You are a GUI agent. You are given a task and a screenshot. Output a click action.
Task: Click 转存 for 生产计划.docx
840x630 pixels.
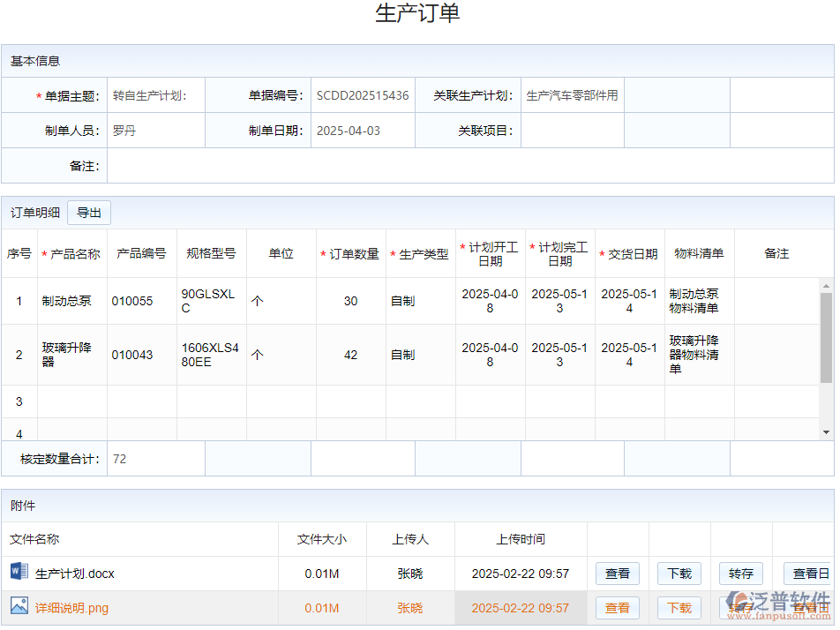[x=740, y=574]
